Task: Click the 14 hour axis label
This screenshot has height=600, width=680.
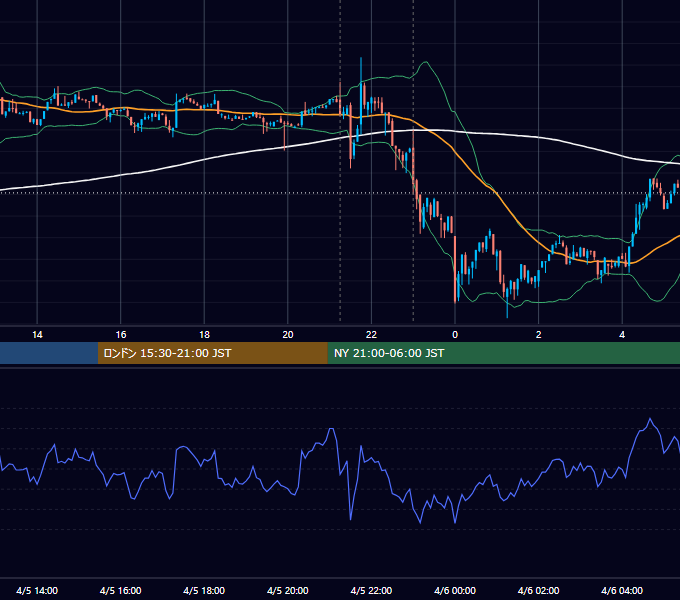Action: (x=37, y=335)
